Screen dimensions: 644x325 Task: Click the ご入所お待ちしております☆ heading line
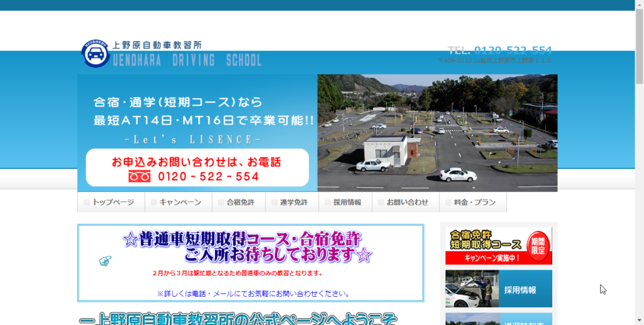(277, 254)
